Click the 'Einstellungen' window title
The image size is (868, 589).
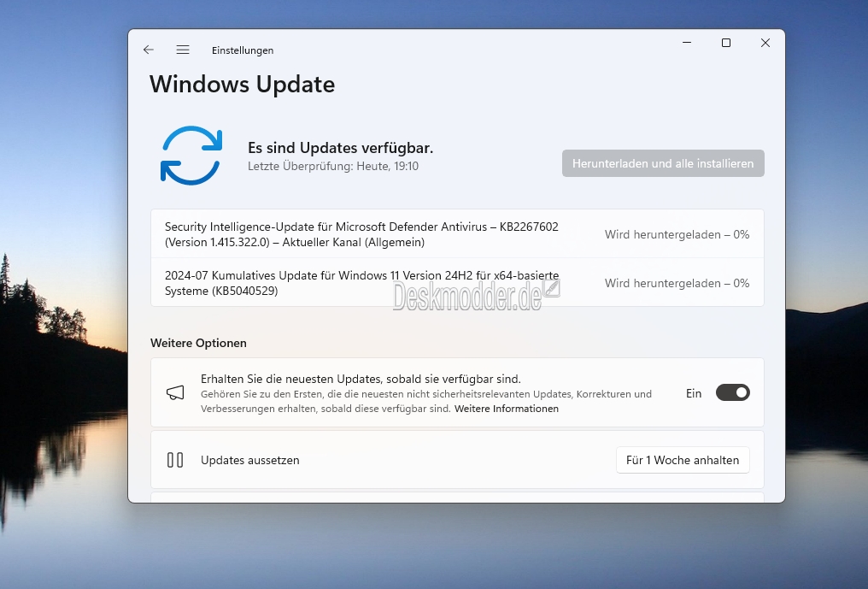[x=243, y=50]
